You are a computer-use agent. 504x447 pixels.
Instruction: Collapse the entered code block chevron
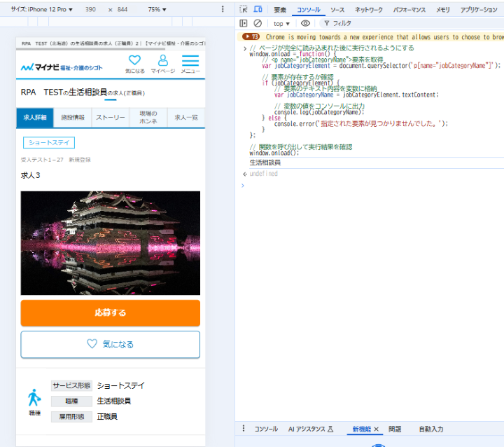(x=245, y=48)
